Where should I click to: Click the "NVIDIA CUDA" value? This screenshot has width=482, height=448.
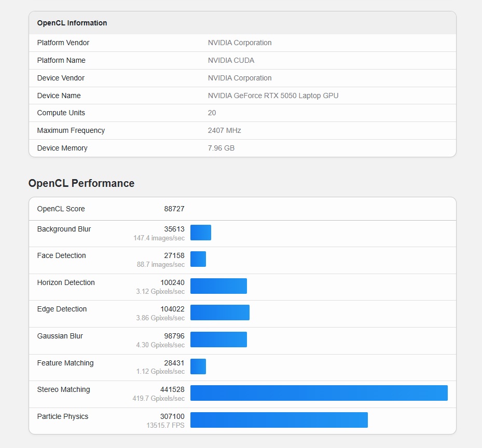point(231,60)
